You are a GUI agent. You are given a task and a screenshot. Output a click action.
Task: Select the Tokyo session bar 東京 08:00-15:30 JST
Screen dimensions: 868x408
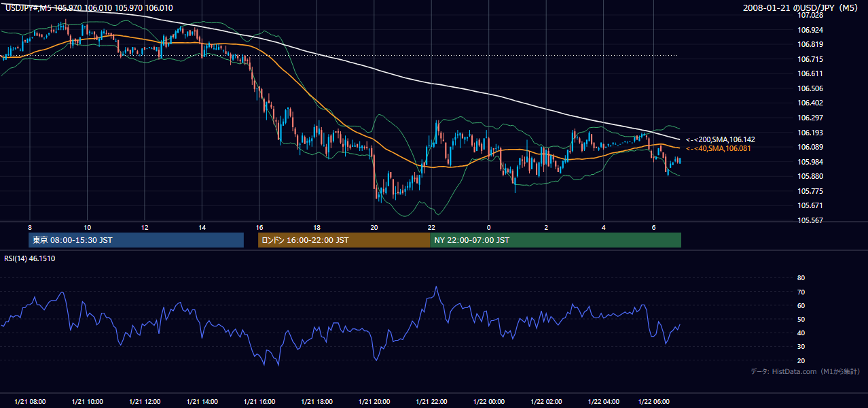pos(137,240)
